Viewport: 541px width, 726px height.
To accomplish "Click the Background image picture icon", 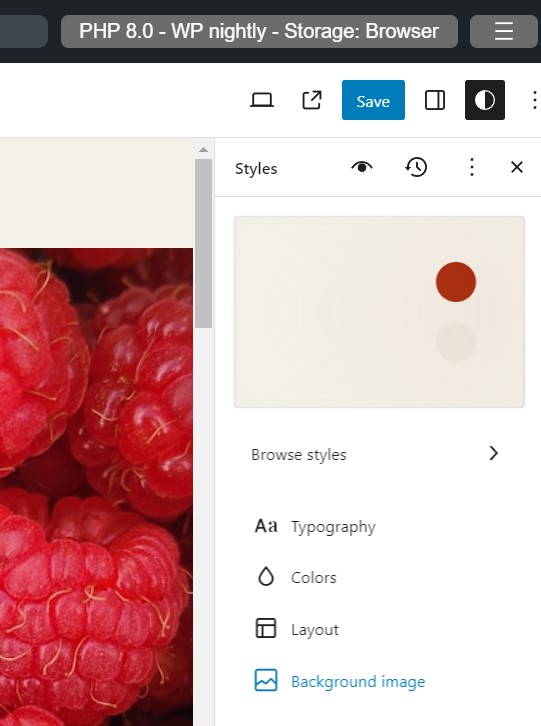I will coord(266,680).
